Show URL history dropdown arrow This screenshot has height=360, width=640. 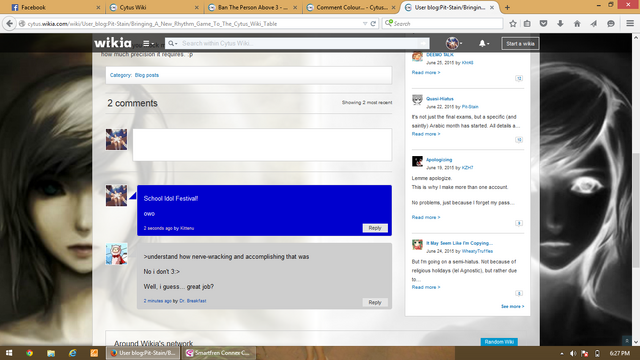[x=365, y=24]
